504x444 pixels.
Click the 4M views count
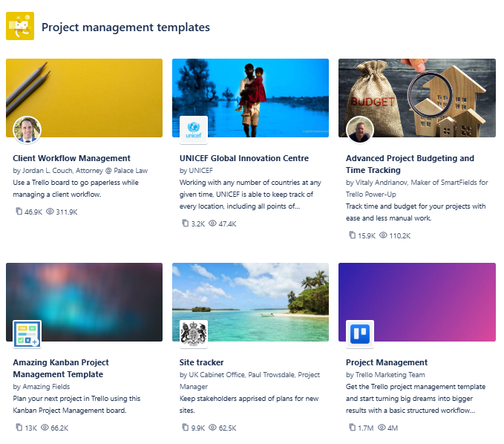[393, 428]
